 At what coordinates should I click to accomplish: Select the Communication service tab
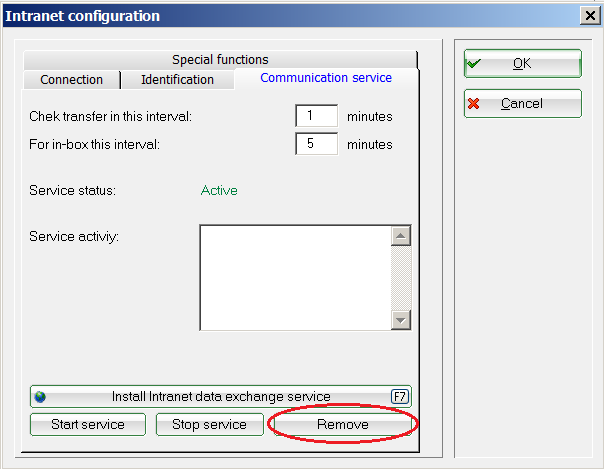[x=326, y=78]
